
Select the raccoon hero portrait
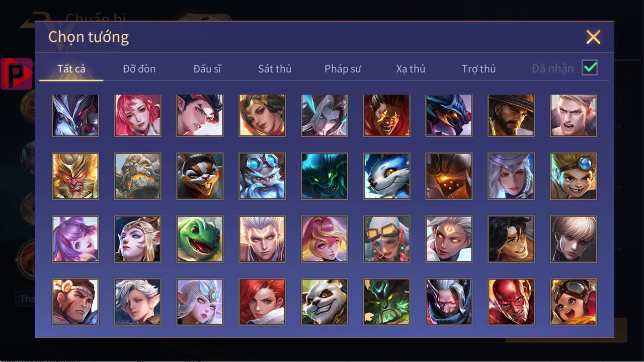200,176
